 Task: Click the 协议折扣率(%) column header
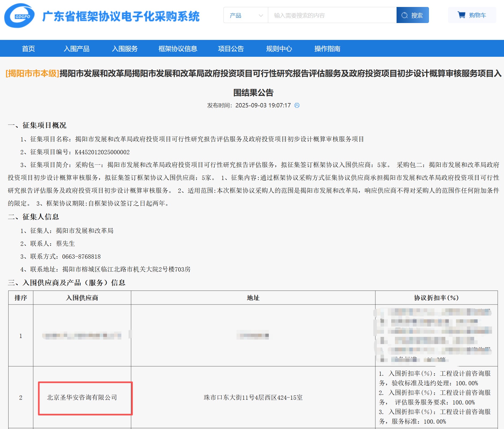pos(436,298)
